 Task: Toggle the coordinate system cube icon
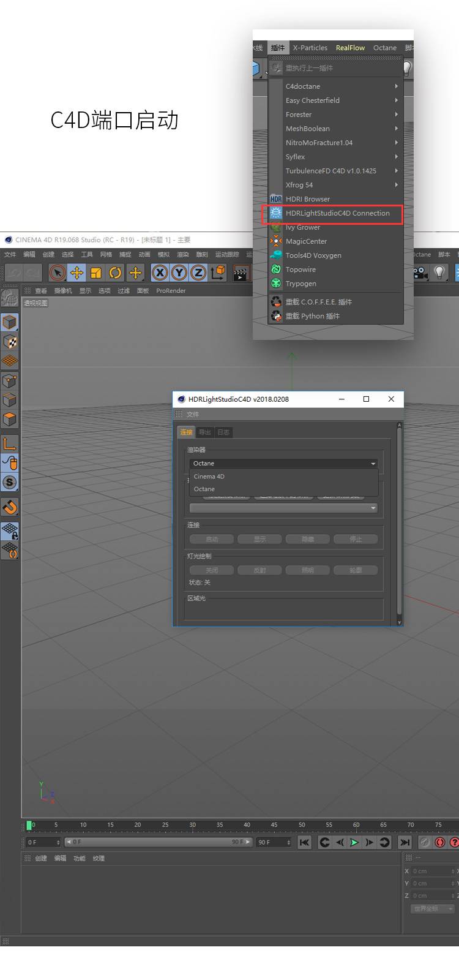[218, 273]
